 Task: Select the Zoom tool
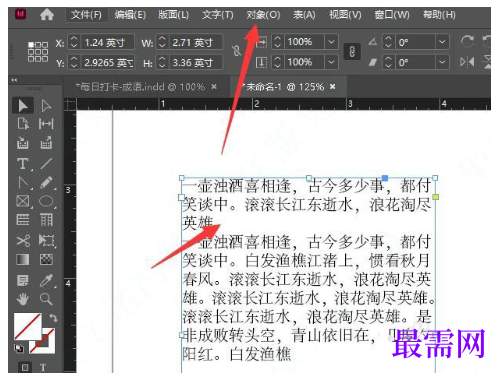tap(46, 299)
